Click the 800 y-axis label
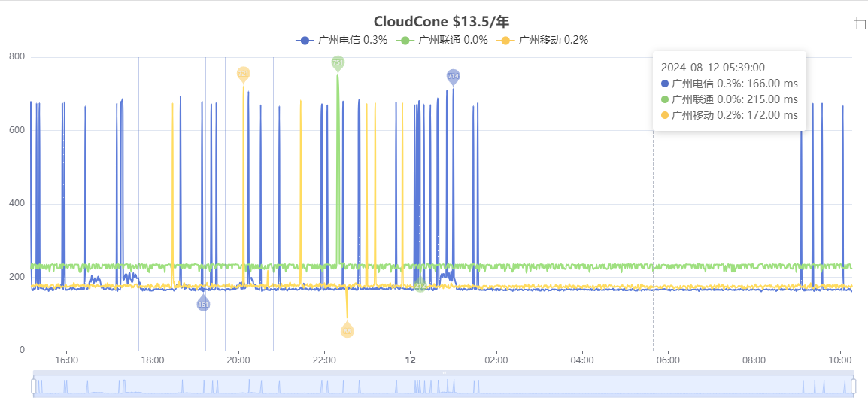 pos(17,56)
